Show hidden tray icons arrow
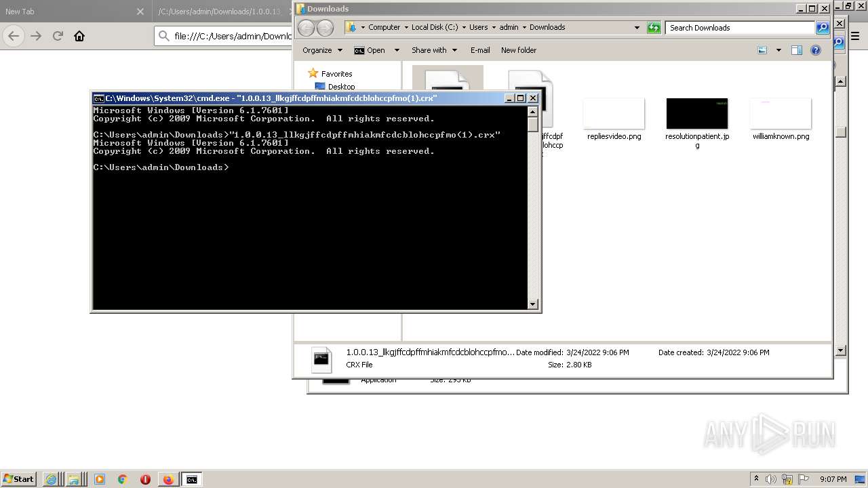 click(756, 479)
